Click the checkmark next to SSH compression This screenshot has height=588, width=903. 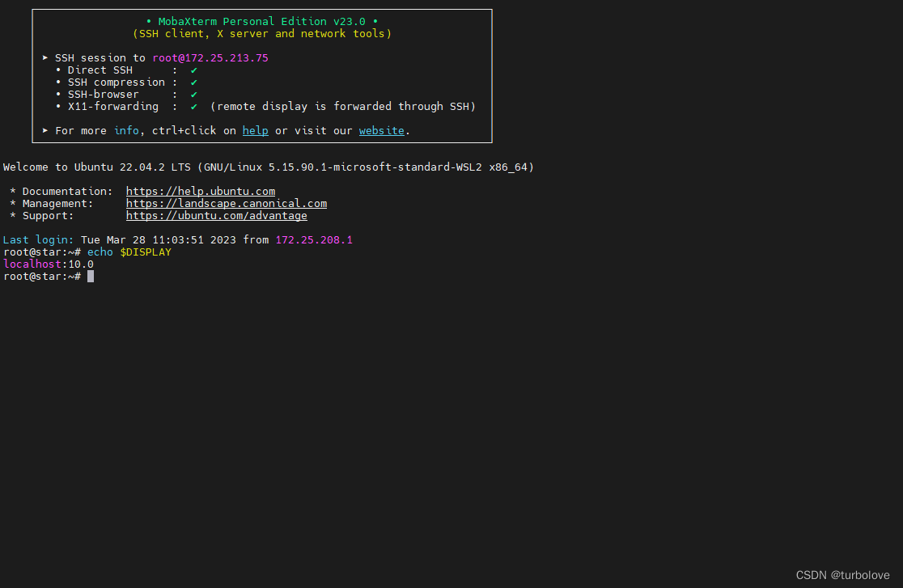coord(193,82)
